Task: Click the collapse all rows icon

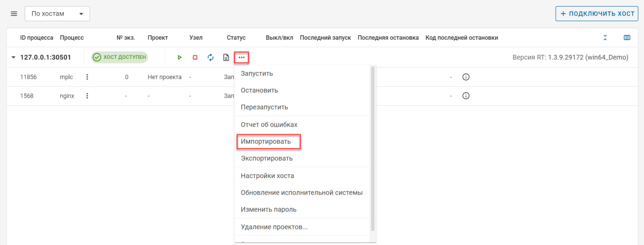Action: click(x=605, y=38)
